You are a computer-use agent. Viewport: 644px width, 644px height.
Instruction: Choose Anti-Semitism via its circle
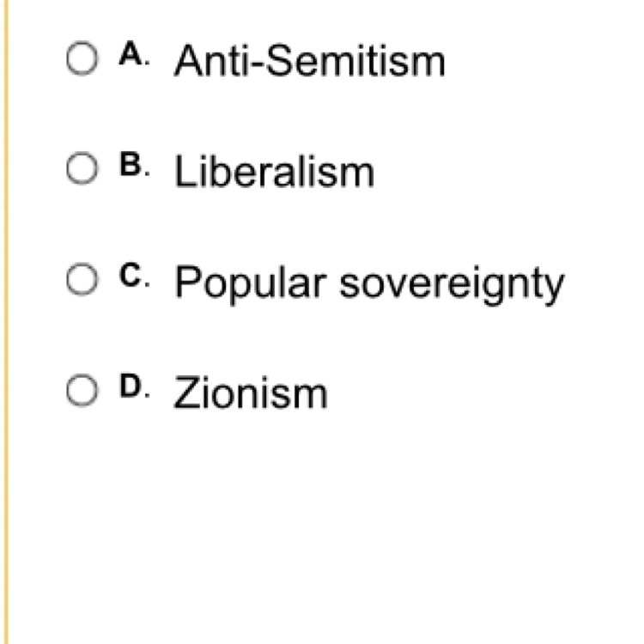click(82, 58)
